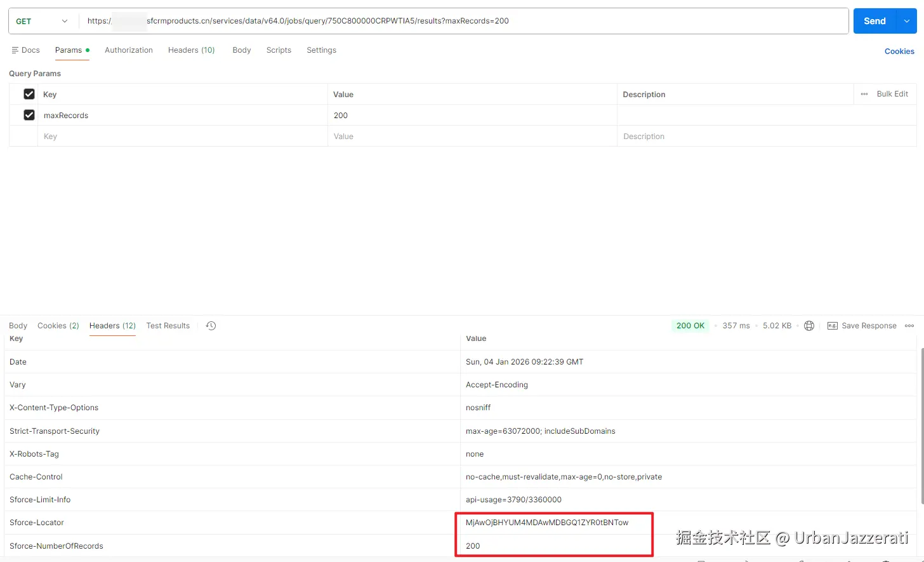Toggle the select-all params checkbox
This screenshot has width=924, height=562.
29,94
